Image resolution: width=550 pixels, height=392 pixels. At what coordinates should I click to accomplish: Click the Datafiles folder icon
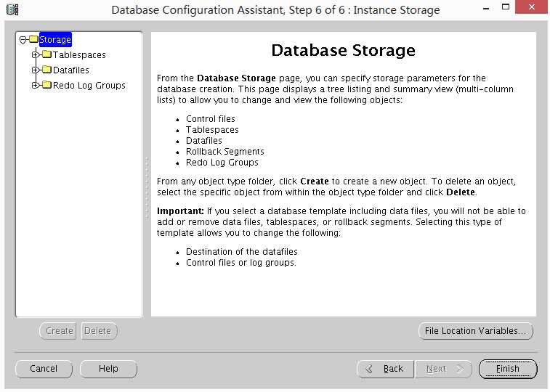[47, 70]
